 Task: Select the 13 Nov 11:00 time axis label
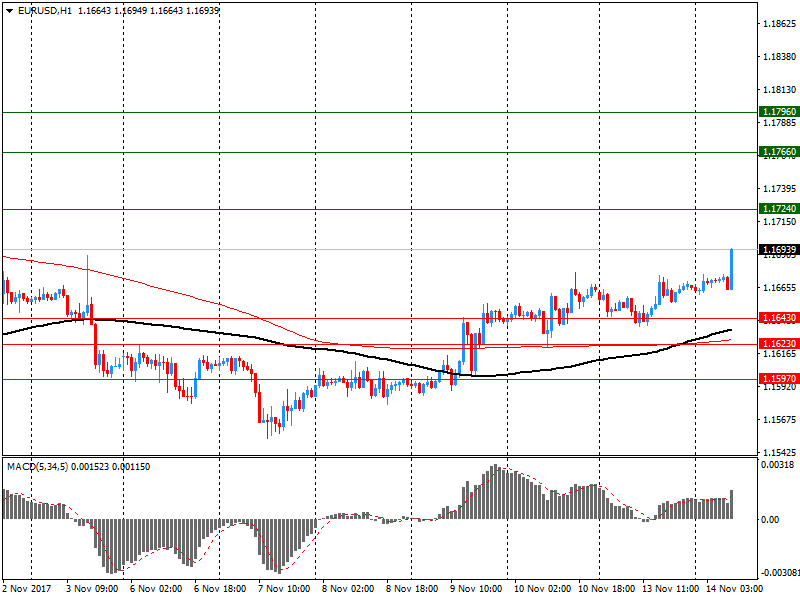[x=670, y=589]
